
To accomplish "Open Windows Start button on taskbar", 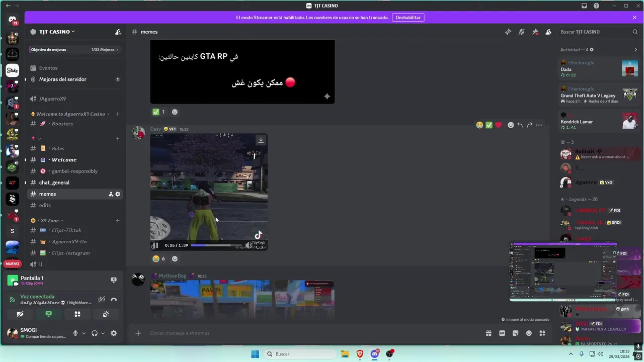I will pyautogui.click(x=255, y=354).
